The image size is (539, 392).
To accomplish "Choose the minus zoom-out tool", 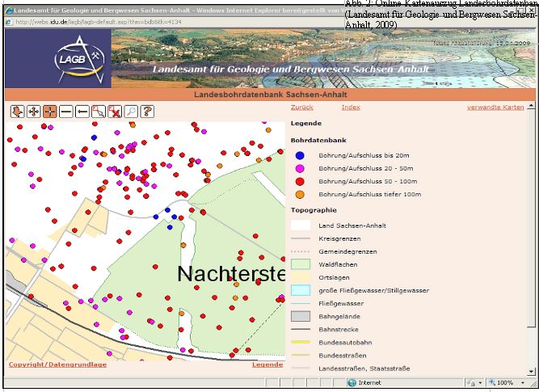I will click(x=65, y=112).
